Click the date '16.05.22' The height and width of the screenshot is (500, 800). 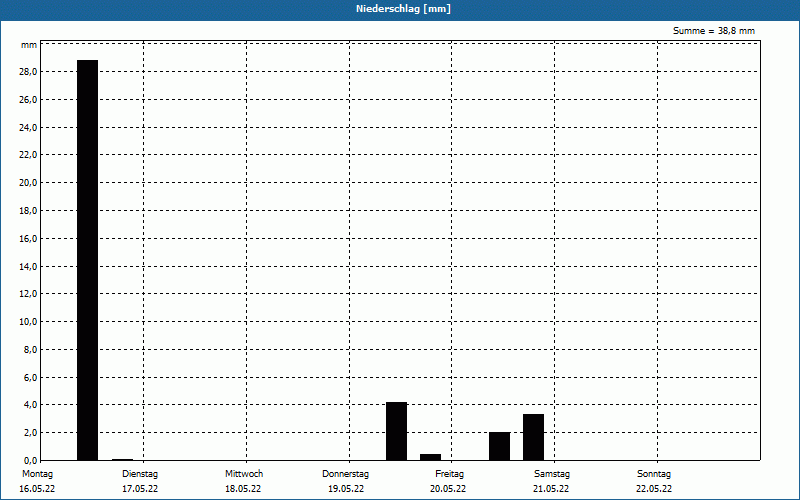[x=37, y=489]
